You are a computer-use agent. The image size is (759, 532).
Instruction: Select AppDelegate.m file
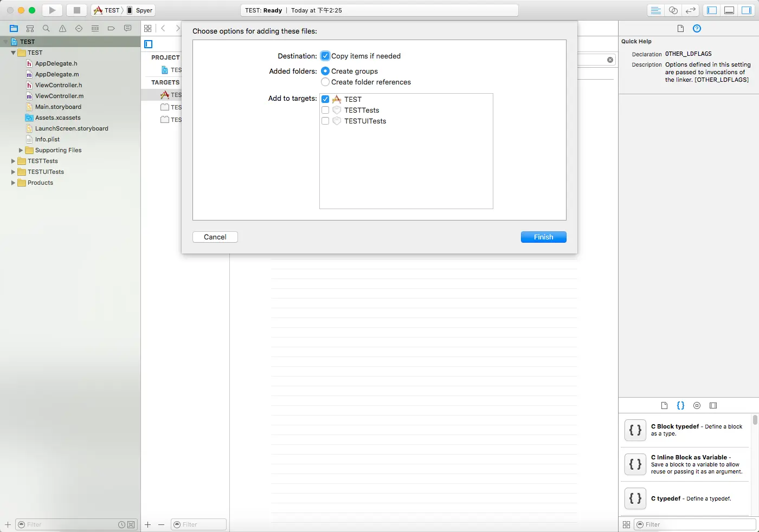(57, 74)
